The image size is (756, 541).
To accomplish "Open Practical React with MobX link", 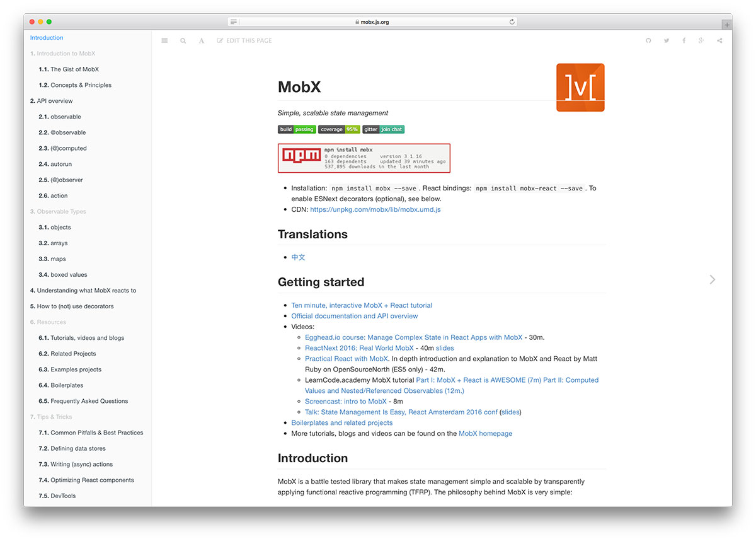I will pos(346,359).
